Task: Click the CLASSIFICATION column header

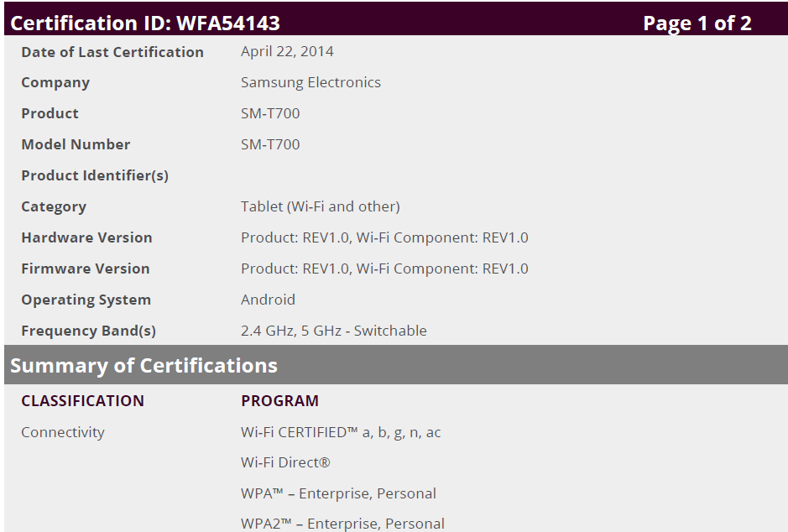Action: [x=82, y=401]
